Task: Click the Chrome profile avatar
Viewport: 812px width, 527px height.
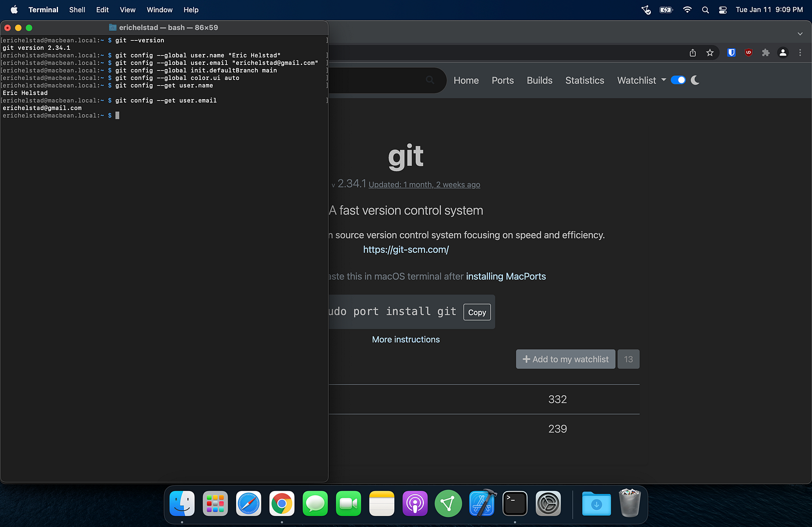Action: [x=783, y=53]
